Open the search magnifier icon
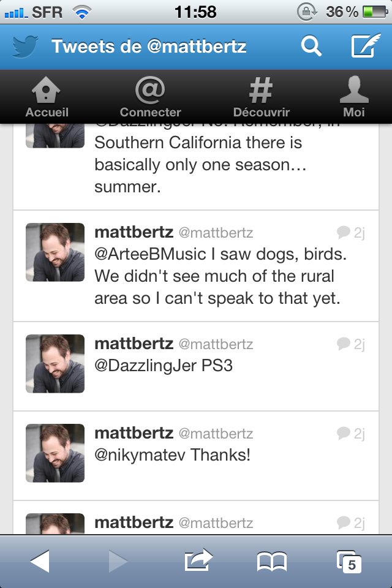This screenshot has height=588, width=392. [311, 47]
